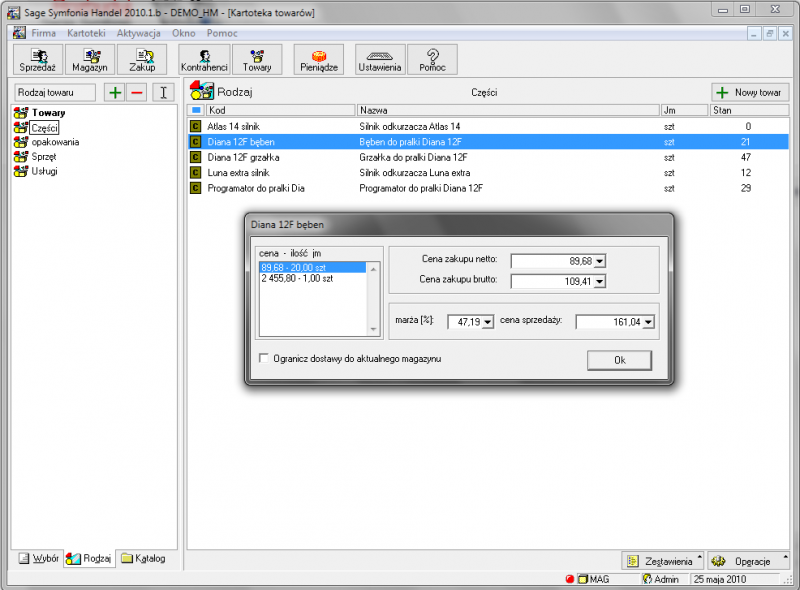Select the Usługi tree item
800x590 pixels.
(x=44, y=171)
